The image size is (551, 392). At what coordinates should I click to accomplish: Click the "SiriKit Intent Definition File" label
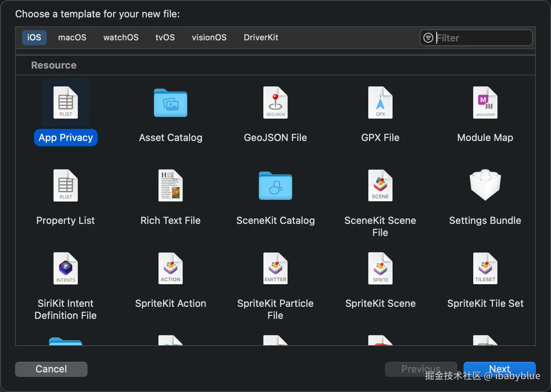click(66, 309)
